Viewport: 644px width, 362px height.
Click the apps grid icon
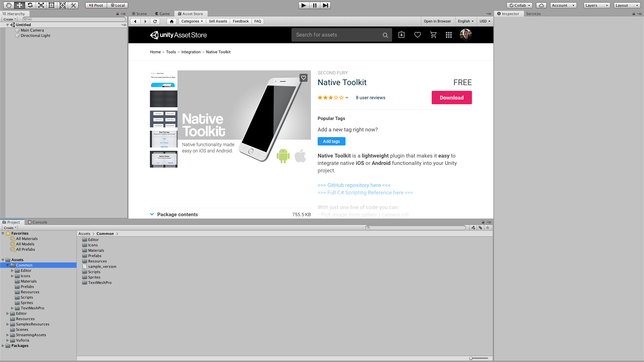(x=449, y=35)
